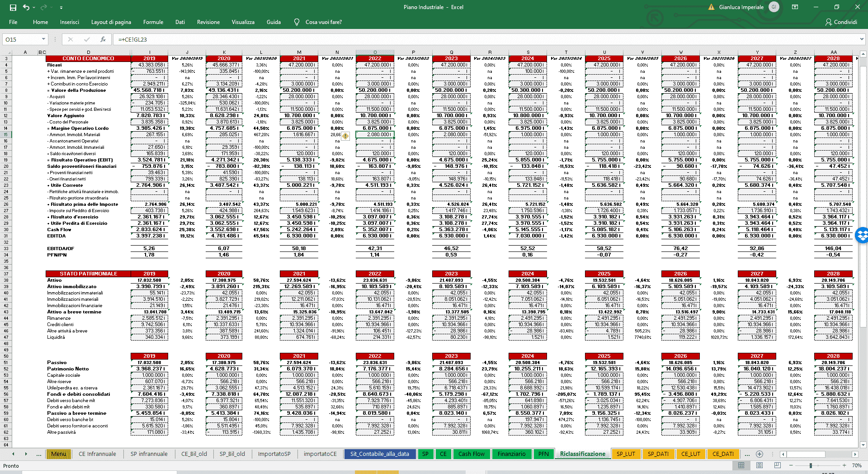Click the zoom slider handle in the status bar

click(811, 465)
